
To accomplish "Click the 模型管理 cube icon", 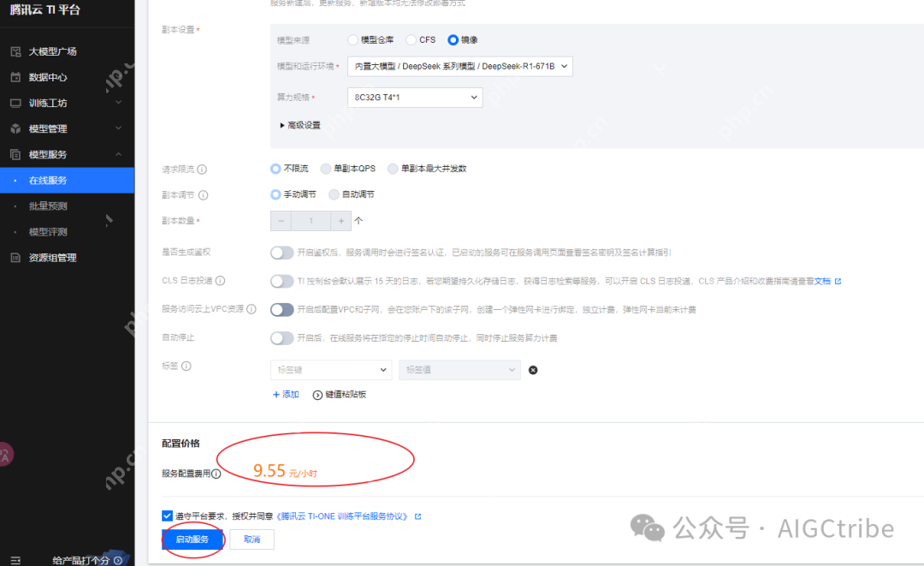I will point(16,128).
